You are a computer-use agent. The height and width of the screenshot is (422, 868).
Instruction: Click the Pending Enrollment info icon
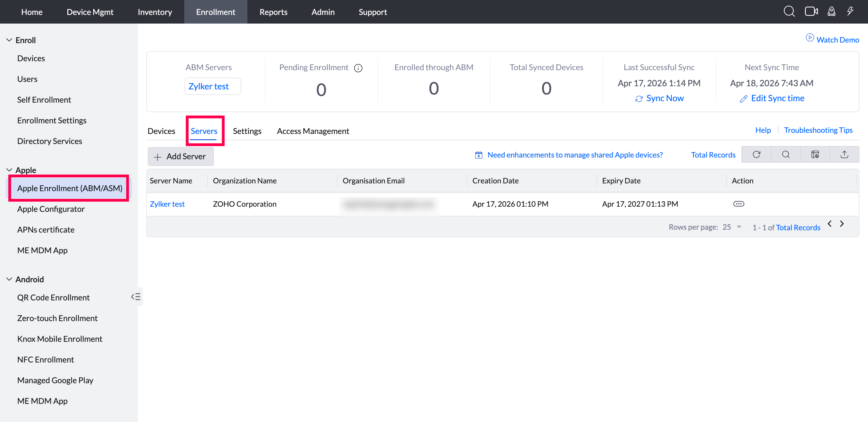(x=358, y=68)
